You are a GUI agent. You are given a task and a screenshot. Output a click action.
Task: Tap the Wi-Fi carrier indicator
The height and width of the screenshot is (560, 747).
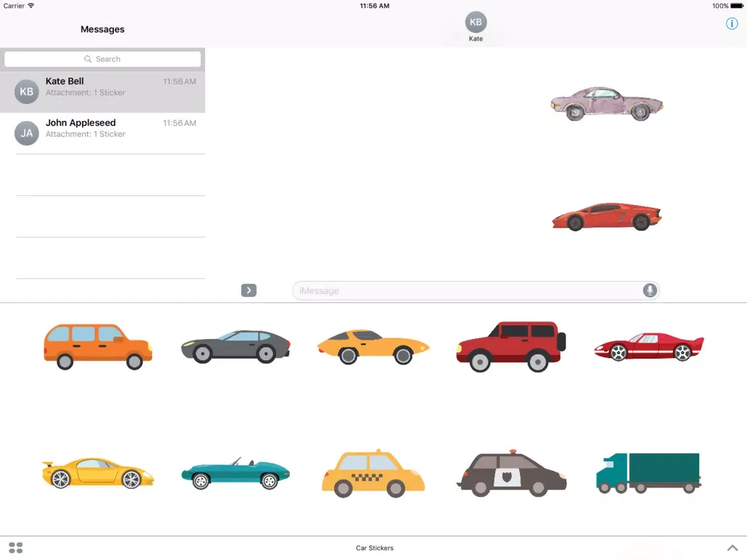31,6
